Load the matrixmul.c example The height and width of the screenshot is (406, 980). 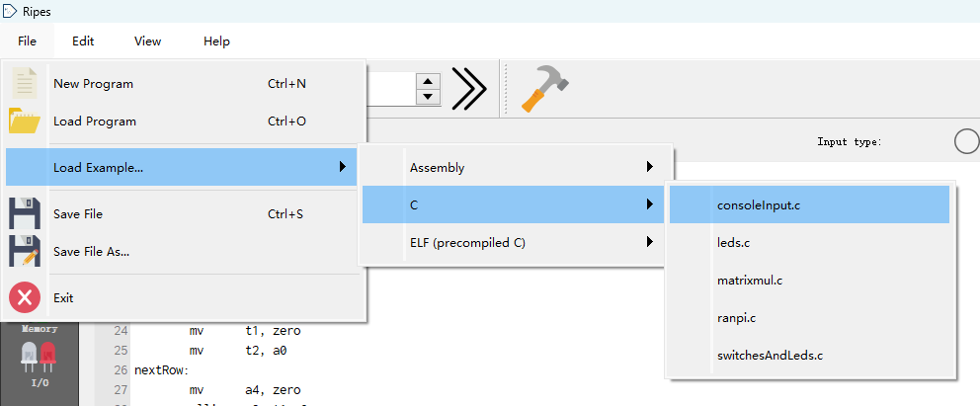click(x=749, y=281)
